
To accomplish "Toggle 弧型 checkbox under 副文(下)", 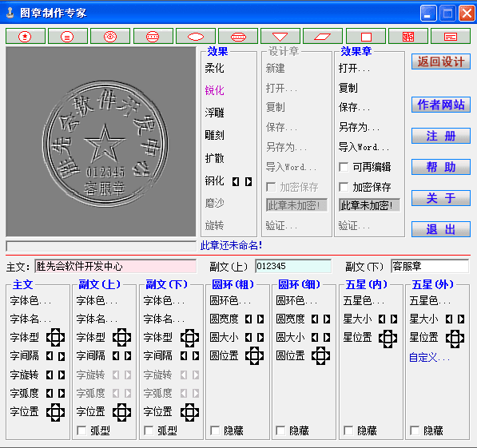I will click(x=149, y=430).
